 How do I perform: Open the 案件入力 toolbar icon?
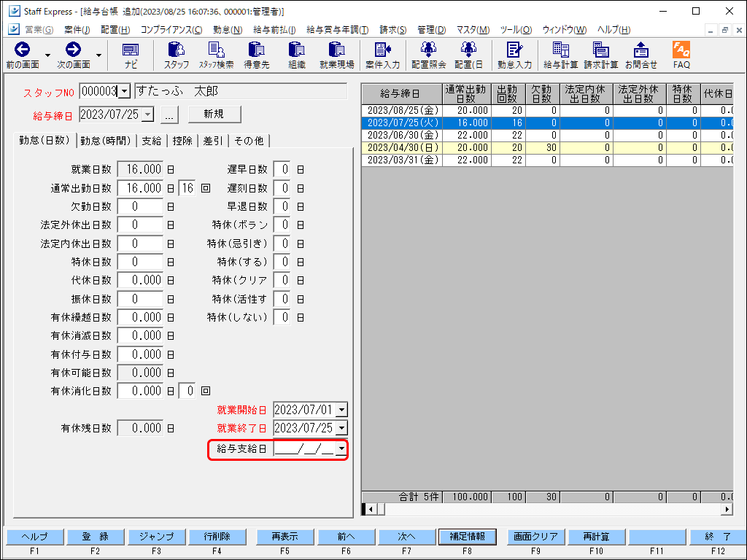(x=382, y=55)
